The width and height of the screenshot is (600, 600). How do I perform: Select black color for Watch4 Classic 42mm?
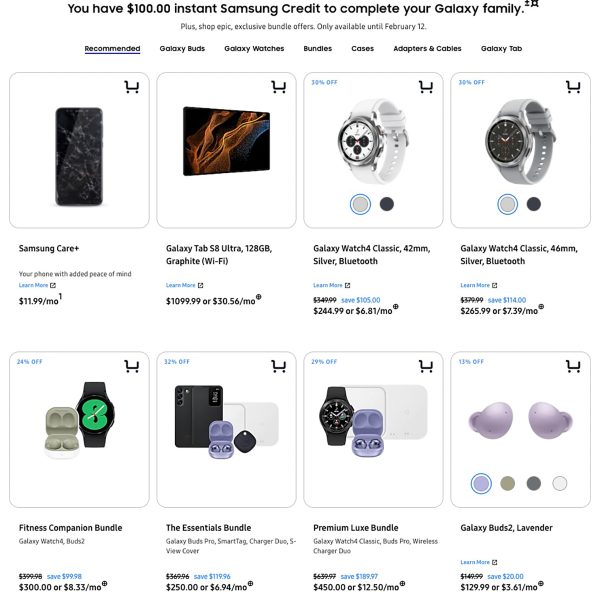click(387, 204)
